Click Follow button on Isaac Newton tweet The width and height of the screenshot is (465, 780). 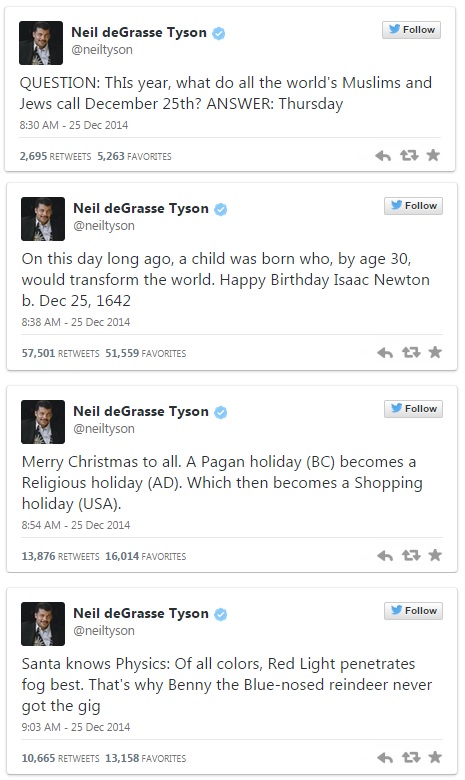click(413, 206)
